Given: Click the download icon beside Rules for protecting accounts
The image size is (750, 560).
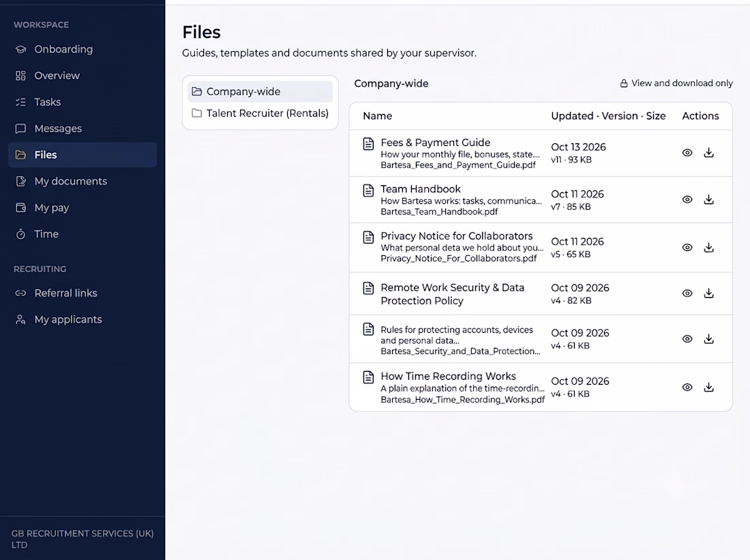Looking at the screenshot, I should 709,339.
